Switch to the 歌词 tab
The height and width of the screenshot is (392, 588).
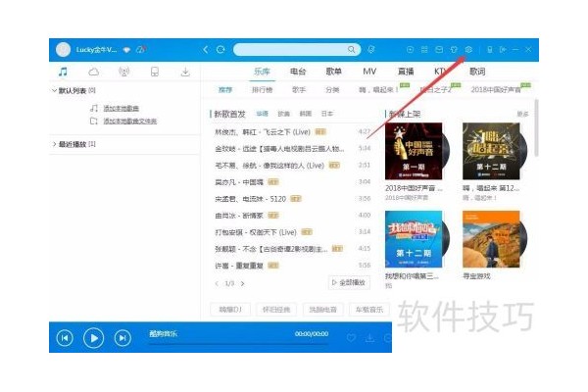(x=477, y=72)
